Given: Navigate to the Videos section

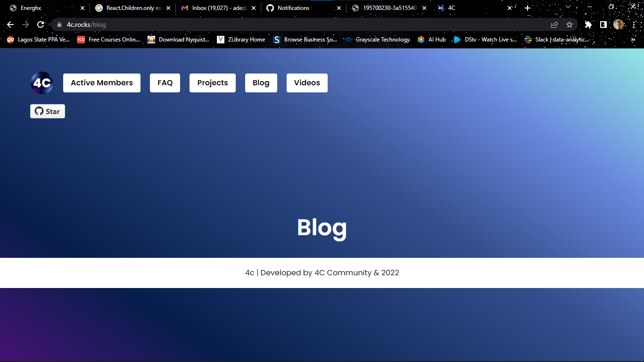Looking at the screenshot, I should pos(307,82).
